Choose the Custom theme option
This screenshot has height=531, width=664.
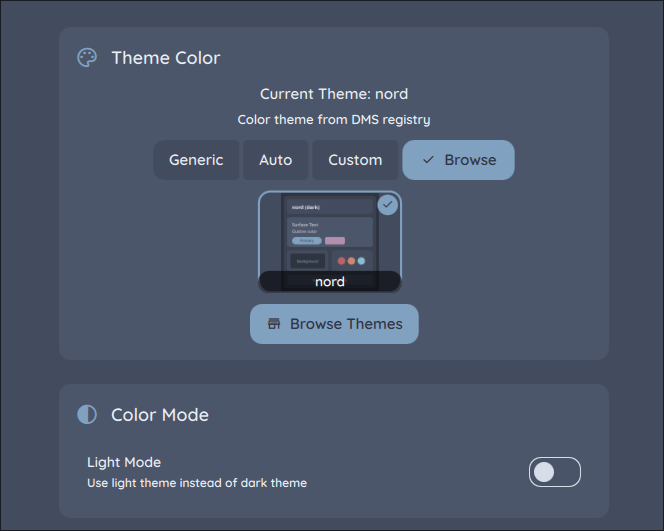coord(355,160)
